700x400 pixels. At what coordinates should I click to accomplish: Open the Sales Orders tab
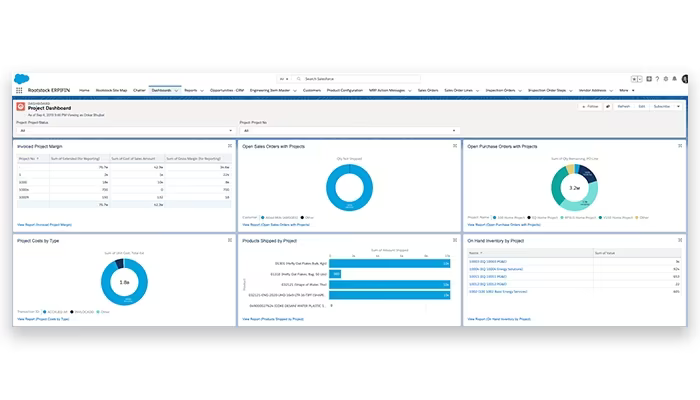pos(428,91)
